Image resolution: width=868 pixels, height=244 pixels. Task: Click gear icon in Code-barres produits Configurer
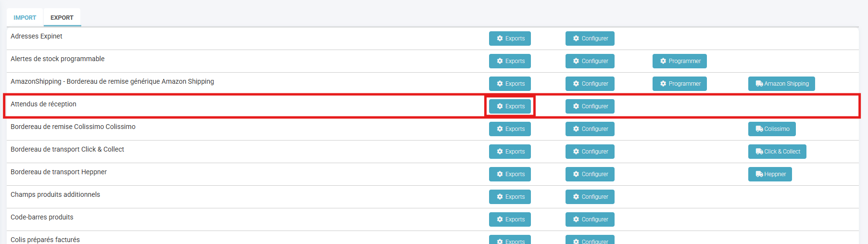coord(576,219)
